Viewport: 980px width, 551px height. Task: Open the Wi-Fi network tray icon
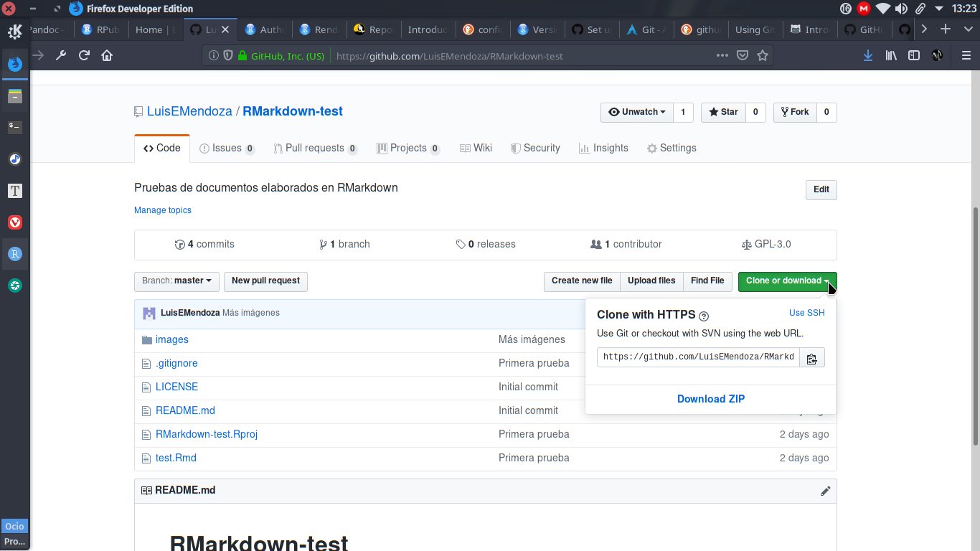882,9
